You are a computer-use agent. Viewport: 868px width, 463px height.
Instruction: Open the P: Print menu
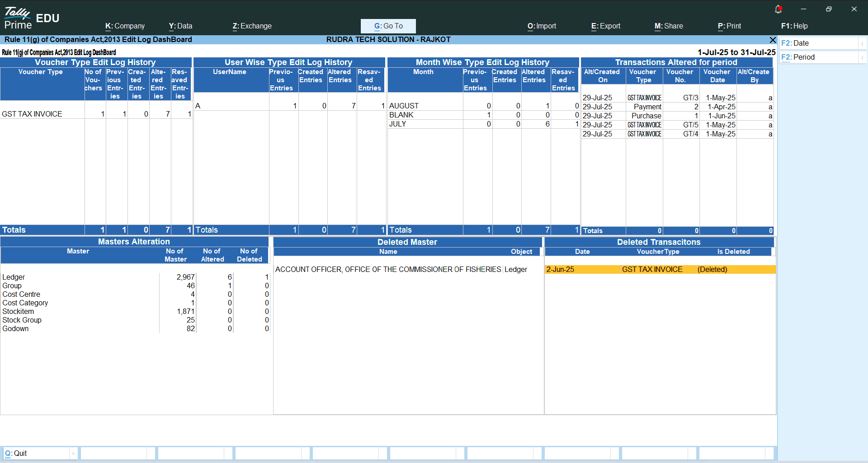[x=729, y=26]
